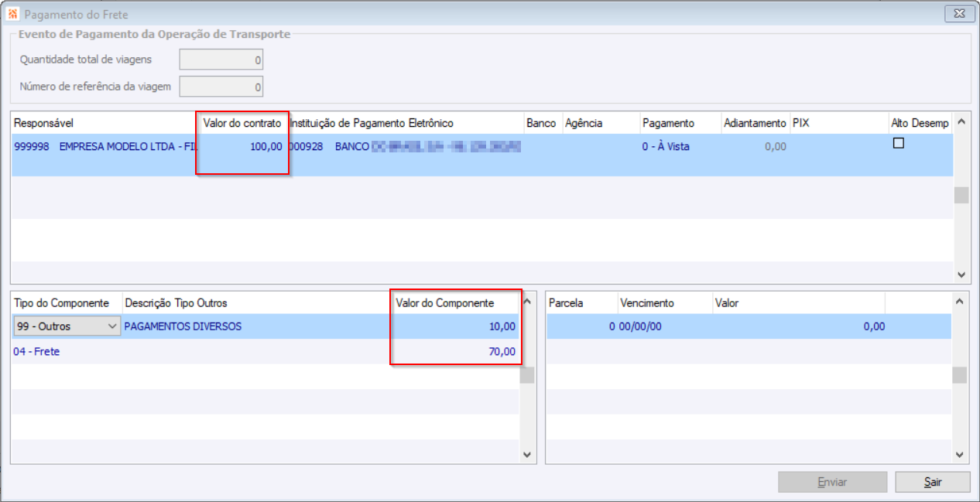Click down arrow of responsible grid scrollbar

pos(961,275)
